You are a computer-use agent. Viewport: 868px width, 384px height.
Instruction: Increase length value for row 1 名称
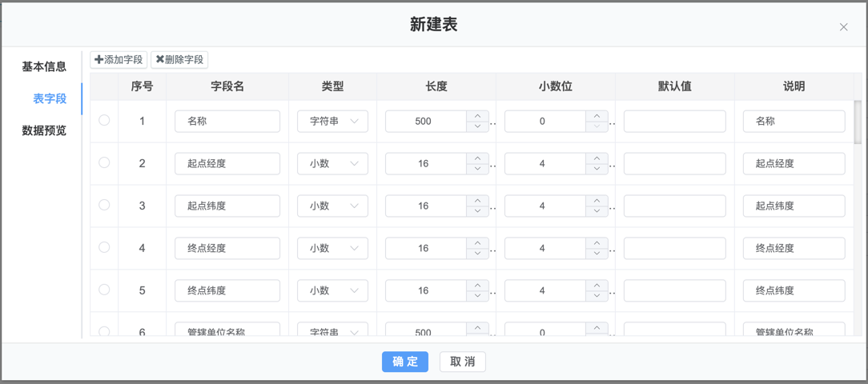pyautogui.click(x=477, y=116)
